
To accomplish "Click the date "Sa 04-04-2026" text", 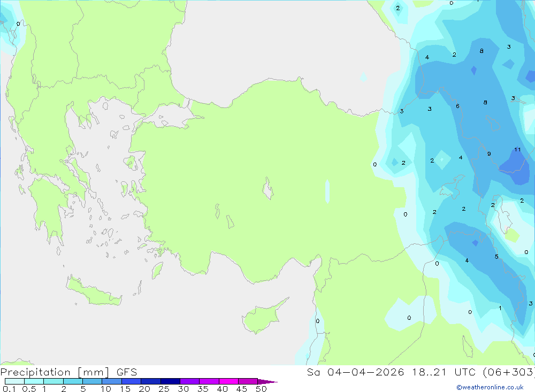I will pos(356,372).
